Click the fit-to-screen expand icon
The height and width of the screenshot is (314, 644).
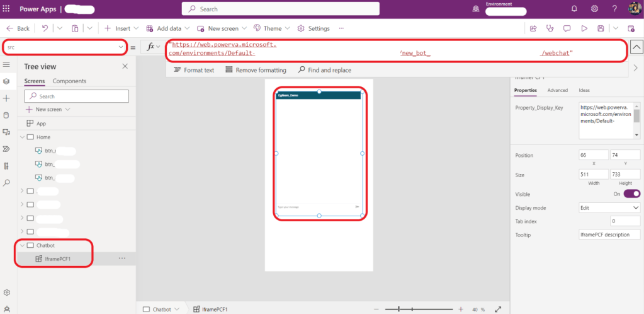pos(499,309)
